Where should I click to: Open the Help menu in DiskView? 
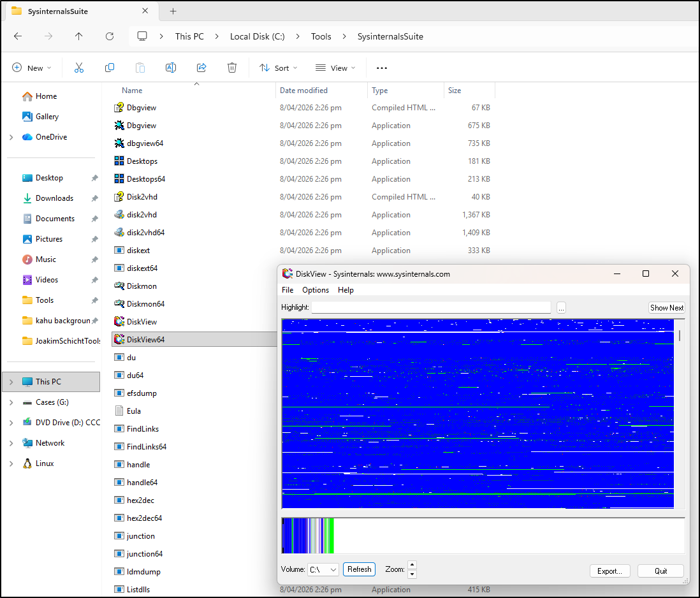346,290
